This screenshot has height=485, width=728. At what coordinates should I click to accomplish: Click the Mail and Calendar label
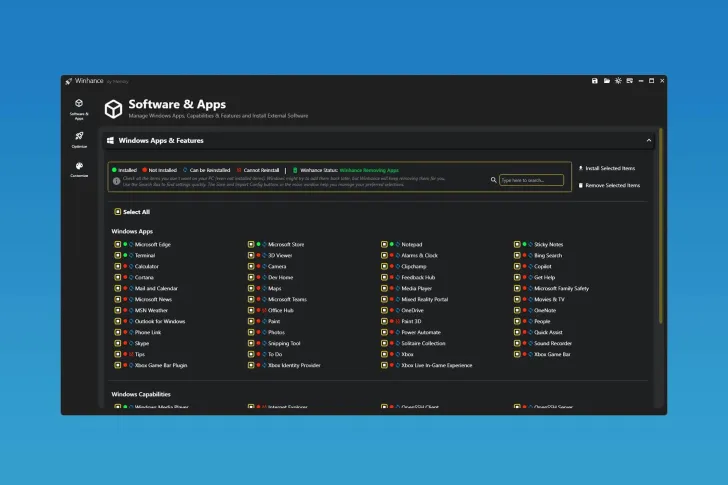click(156, 288)
